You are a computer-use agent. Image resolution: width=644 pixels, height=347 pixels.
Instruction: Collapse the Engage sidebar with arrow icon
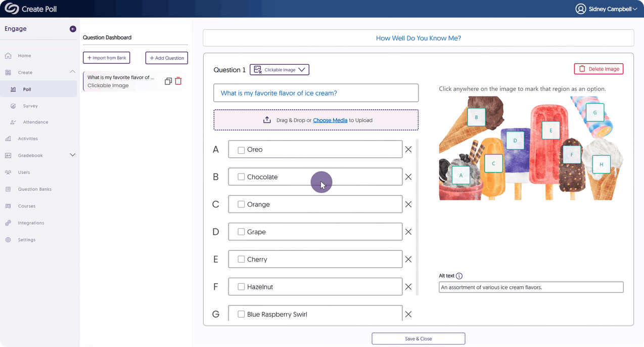73,29
